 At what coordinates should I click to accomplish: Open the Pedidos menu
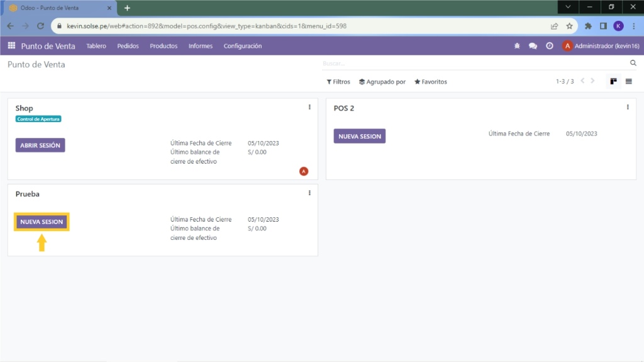coord(128,46)
